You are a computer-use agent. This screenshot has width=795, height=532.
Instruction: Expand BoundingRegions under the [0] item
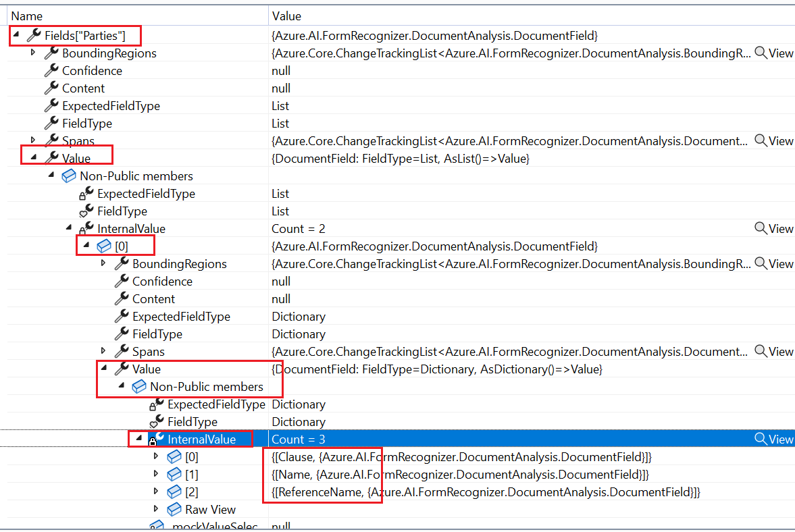(x=103, y=263)
